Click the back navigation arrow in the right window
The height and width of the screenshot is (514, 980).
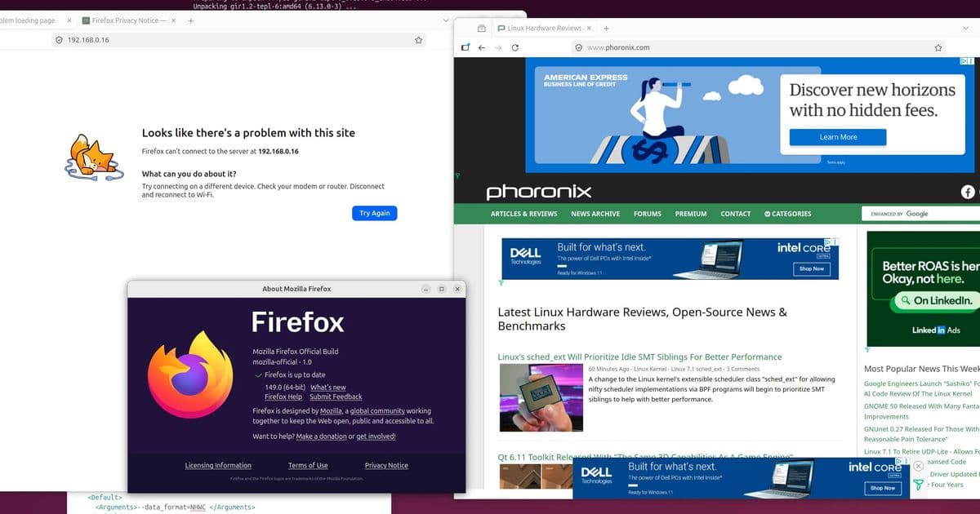tap(482, 47)
